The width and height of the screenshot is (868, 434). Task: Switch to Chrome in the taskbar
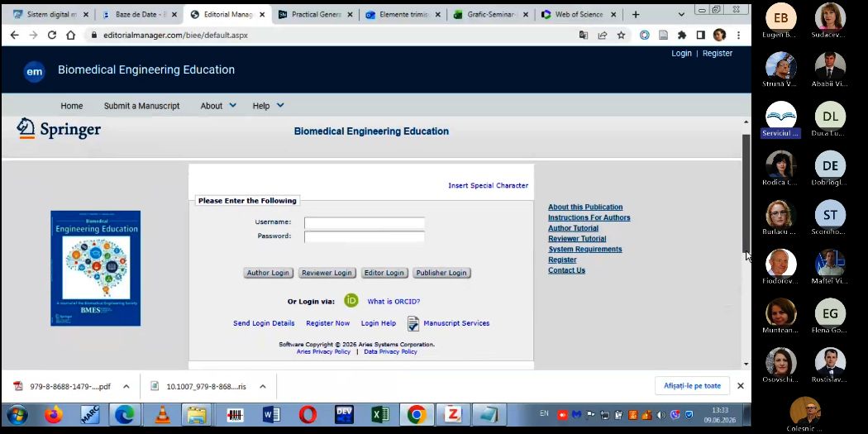click(417, 414)
